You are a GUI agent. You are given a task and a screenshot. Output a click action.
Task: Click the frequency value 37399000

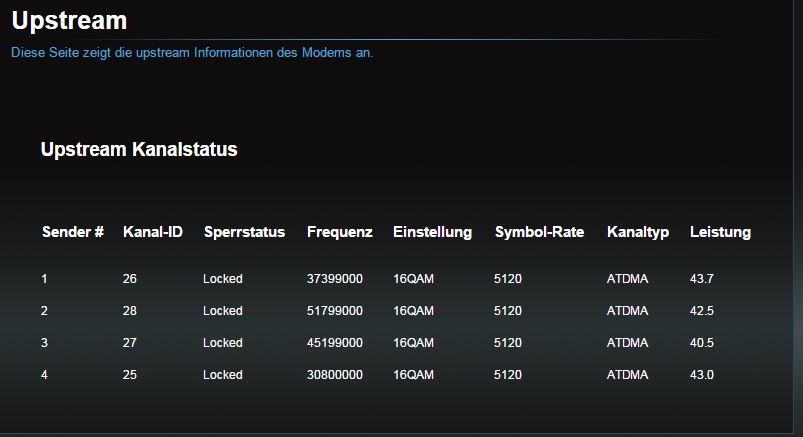tap(334, 279)
